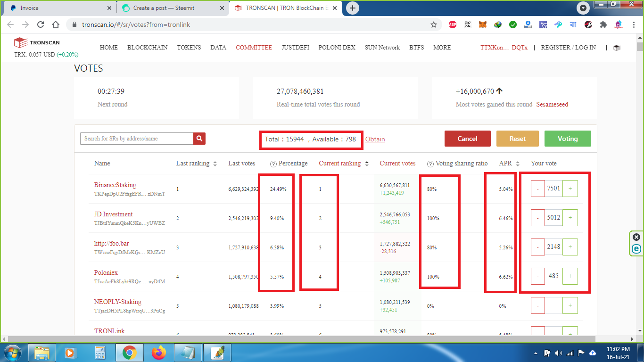This screenshot has height=362, width=644.
Task: Open the BinanceStaking SR link
Action: (x=115, y=185)
